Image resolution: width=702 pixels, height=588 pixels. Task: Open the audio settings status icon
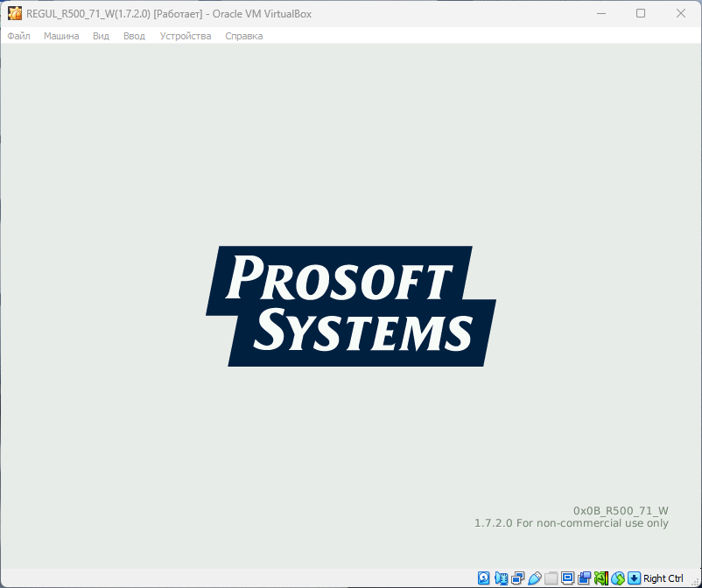(x=501, y=578)
